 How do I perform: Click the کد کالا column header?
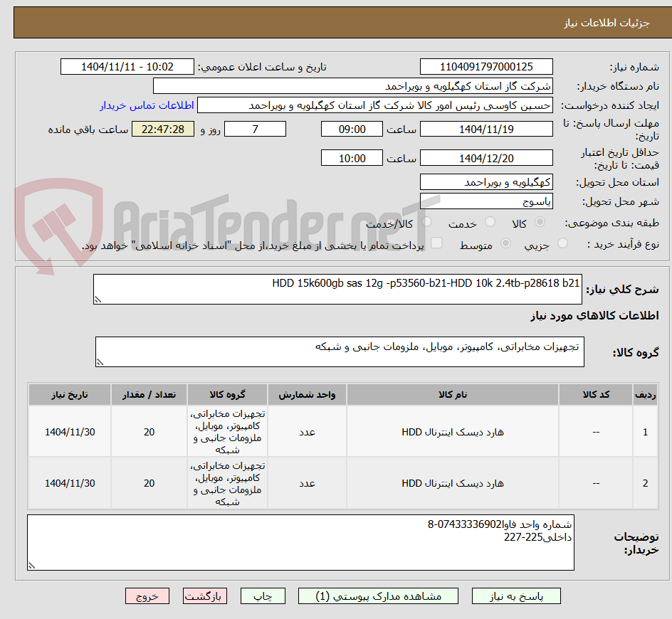point(596,395)
